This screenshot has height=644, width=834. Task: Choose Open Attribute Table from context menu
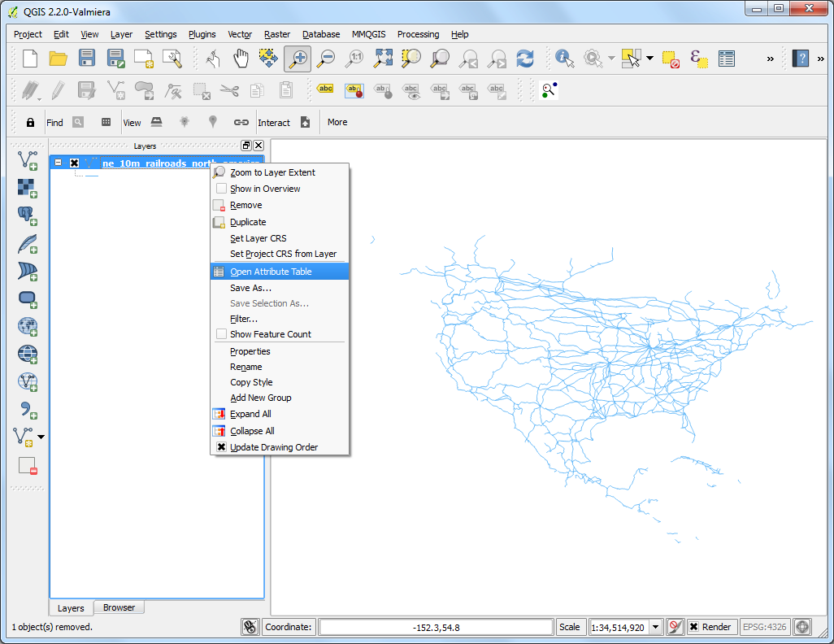click(x=280, y=272)
